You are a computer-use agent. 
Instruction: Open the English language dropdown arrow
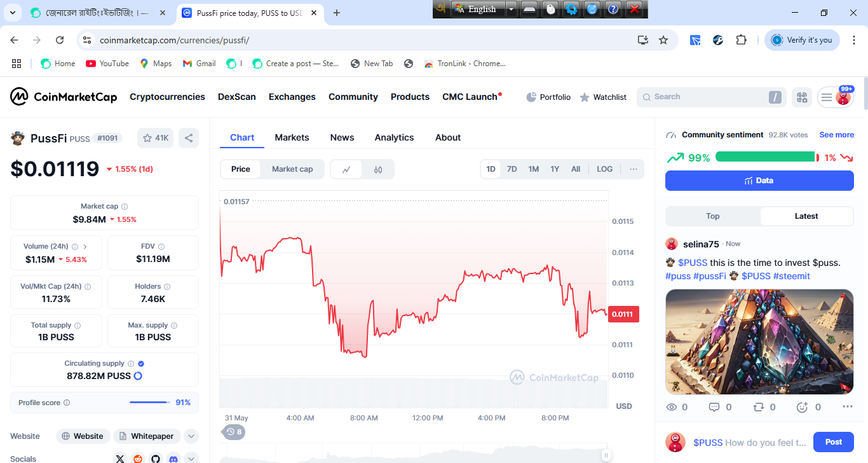coord(512,9)
